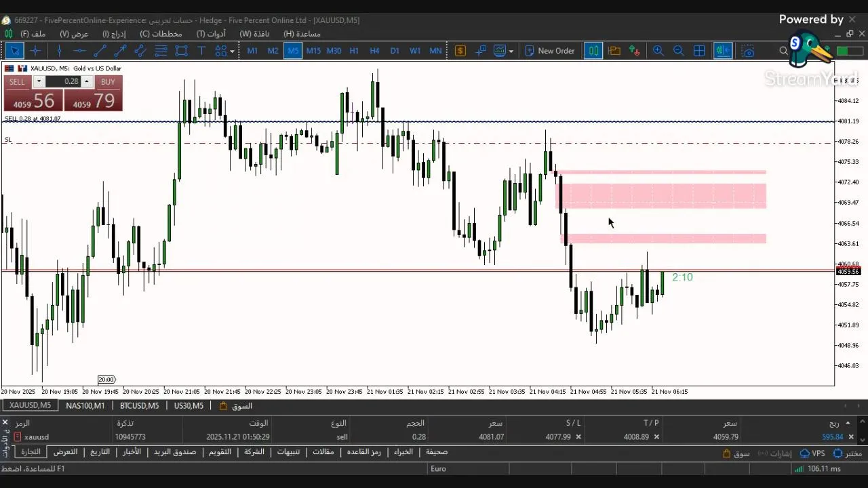Image resolution: width=868 pixels, height=488 pixels.
Task: Switch chart timeframe to D1
Action: point(395,51)
